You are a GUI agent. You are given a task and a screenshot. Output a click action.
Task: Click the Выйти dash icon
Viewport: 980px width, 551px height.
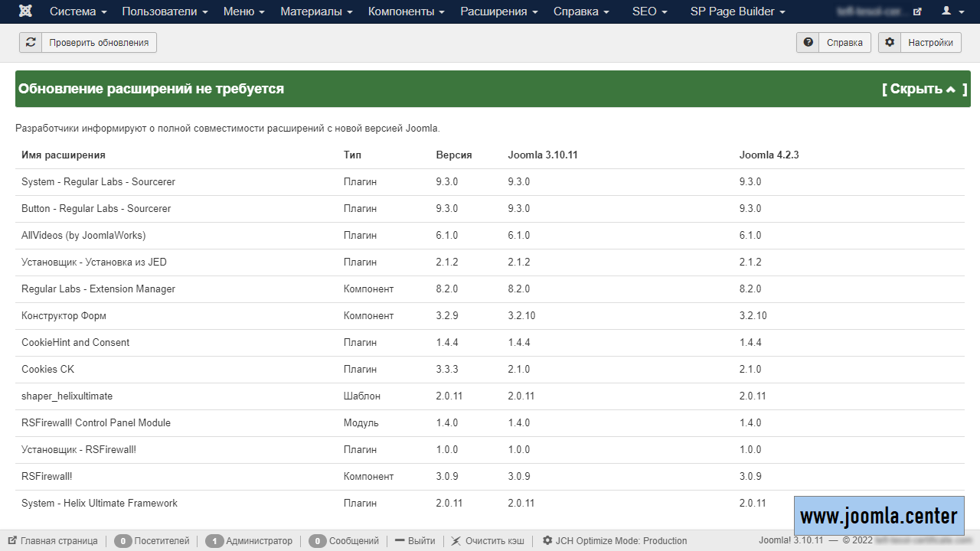[x=400, y=540]
